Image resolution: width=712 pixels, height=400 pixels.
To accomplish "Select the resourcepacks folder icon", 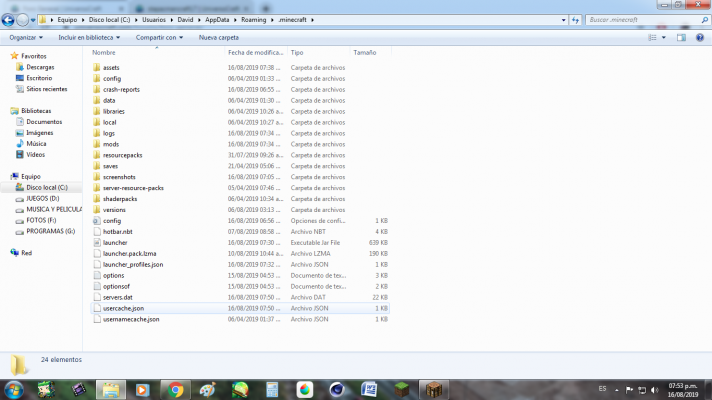I will [x=96, y=155].
